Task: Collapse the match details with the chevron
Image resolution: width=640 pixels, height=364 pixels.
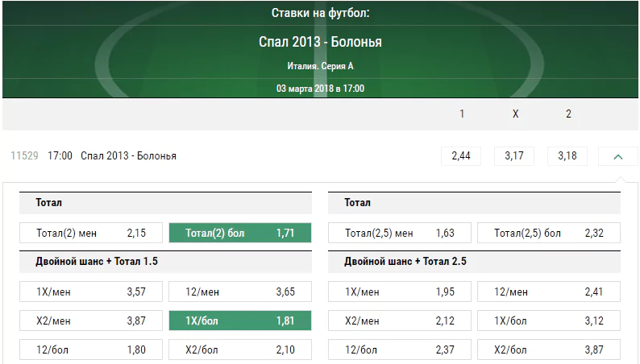Action: coord(618,156)
